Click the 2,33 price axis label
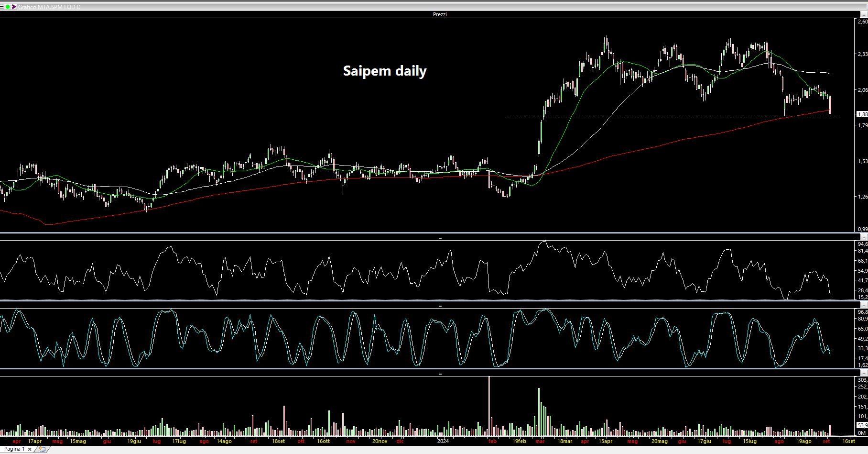868x454 pixels. [862, 54]
